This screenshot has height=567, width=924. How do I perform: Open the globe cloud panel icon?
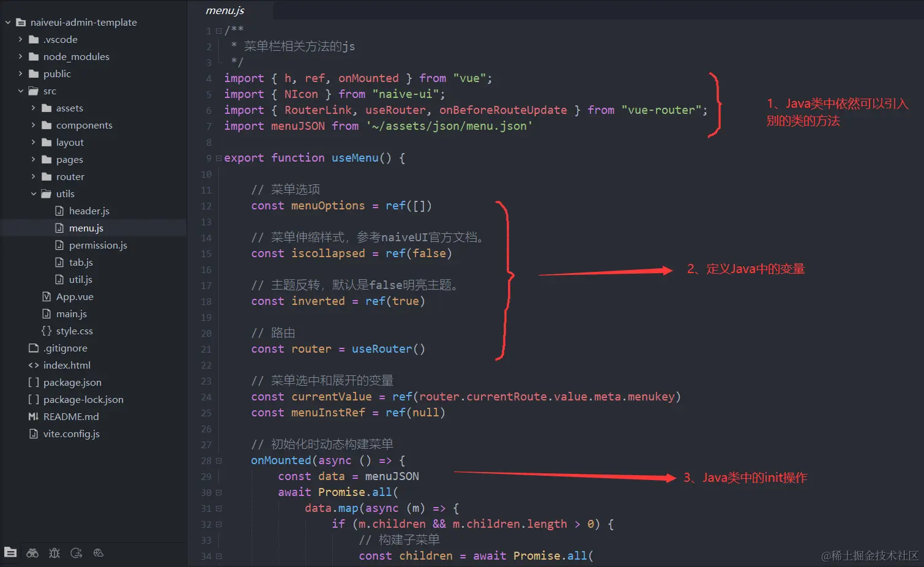[99, 553]
